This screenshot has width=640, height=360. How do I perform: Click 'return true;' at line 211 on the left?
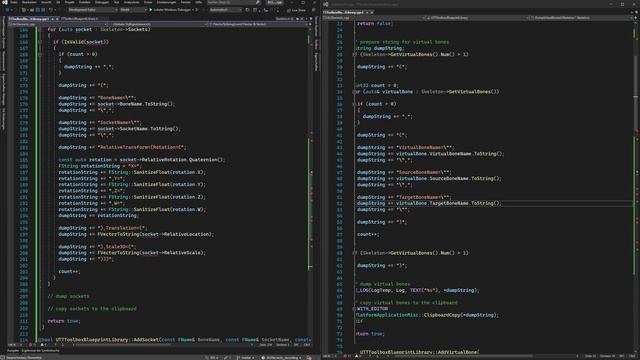tap(64, 321)
